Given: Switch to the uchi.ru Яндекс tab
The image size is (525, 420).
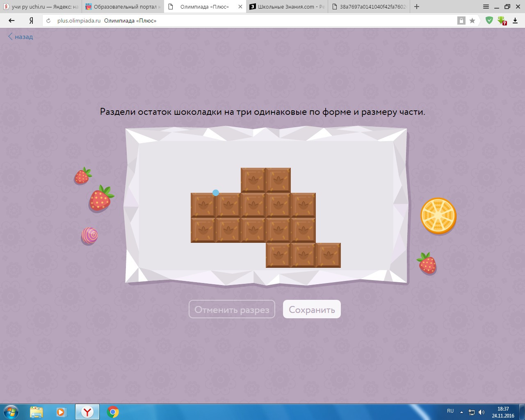Looking at the screenshot, I should pos(41,7).
